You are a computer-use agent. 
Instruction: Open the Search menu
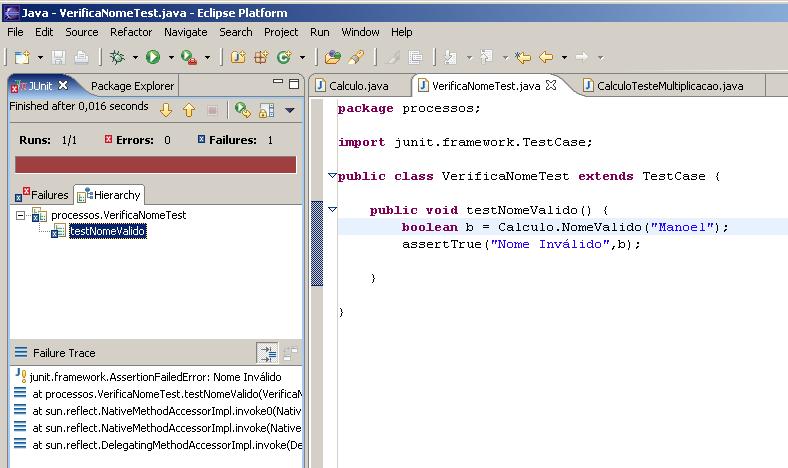(236, 32)
